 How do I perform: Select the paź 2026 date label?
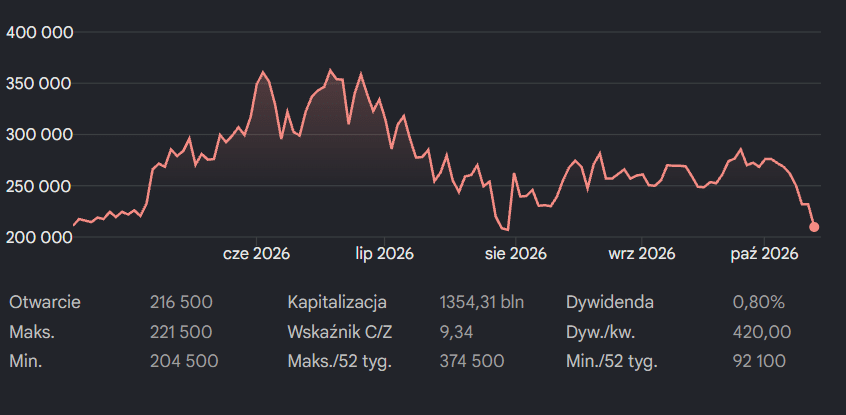click(x=764, y=254)
